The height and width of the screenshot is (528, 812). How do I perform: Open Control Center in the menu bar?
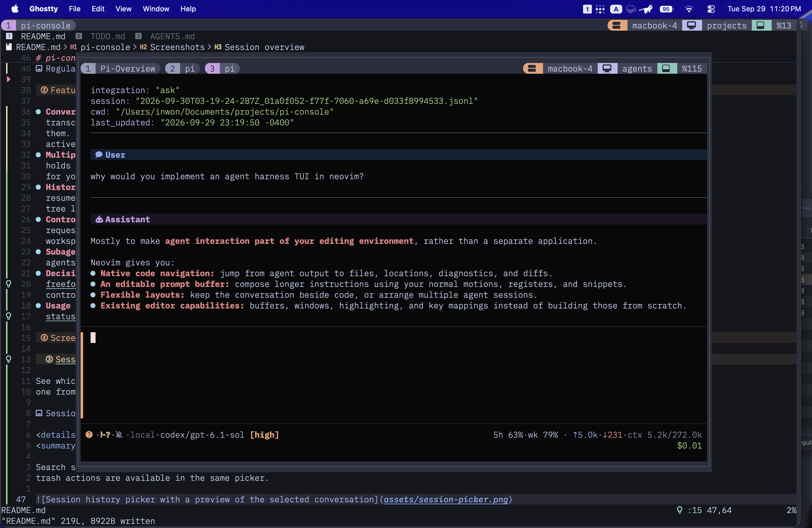711,9
